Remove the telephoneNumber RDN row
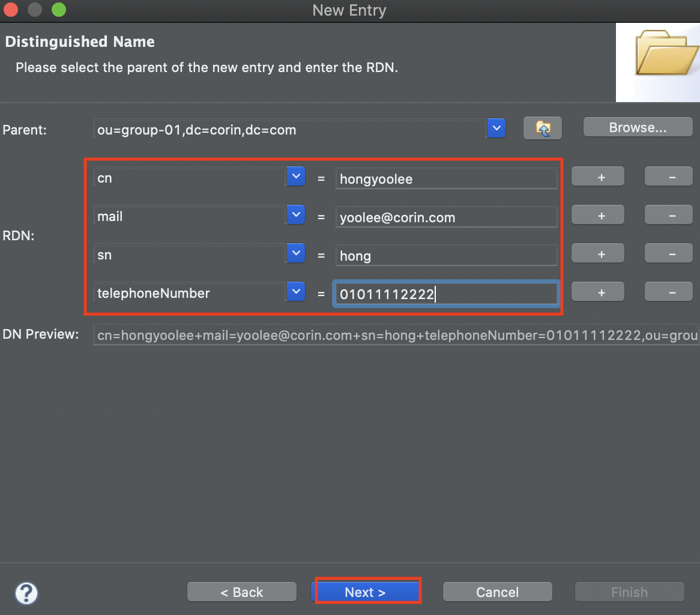This screenshot has height=615, width=700. coord(668,292)
